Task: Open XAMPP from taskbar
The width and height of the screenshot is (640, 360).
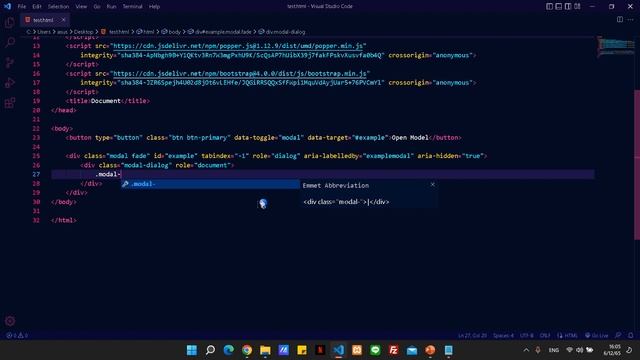Action: click(x=357, y=350)
